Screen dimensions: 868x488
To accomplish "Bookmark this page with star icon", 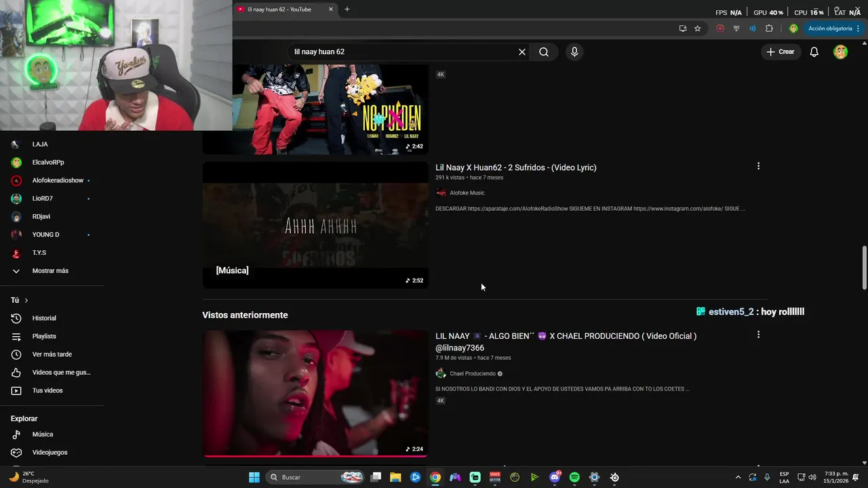I will (697, 28).
